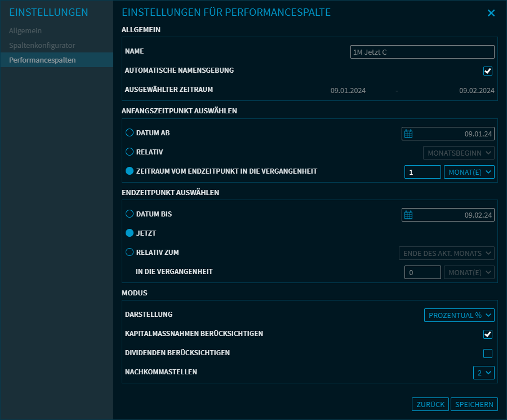The width and height of the screenshot is (507, 420).
Task: Click the Zurück button
Action: click(430, 404)
